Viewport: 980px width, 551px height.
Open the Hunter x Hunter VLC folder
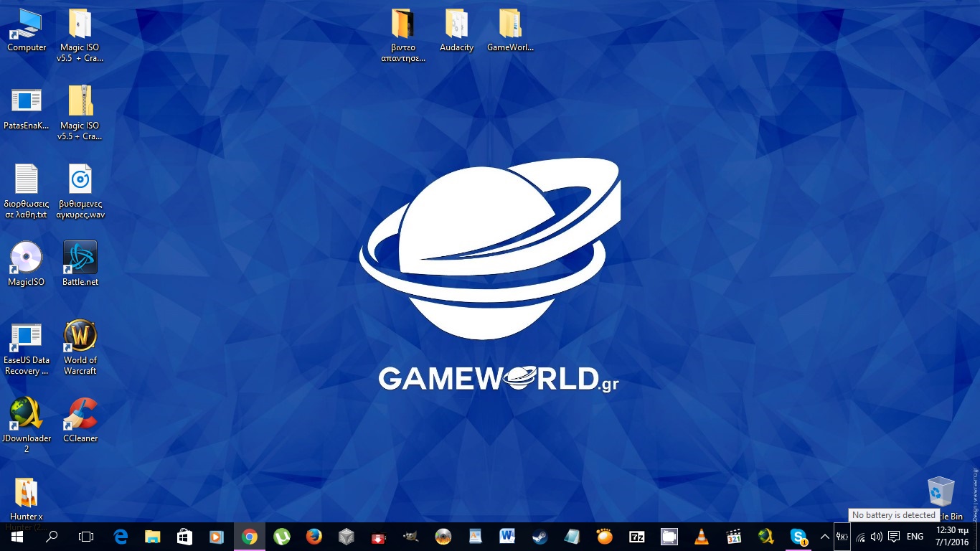(27, 499)
